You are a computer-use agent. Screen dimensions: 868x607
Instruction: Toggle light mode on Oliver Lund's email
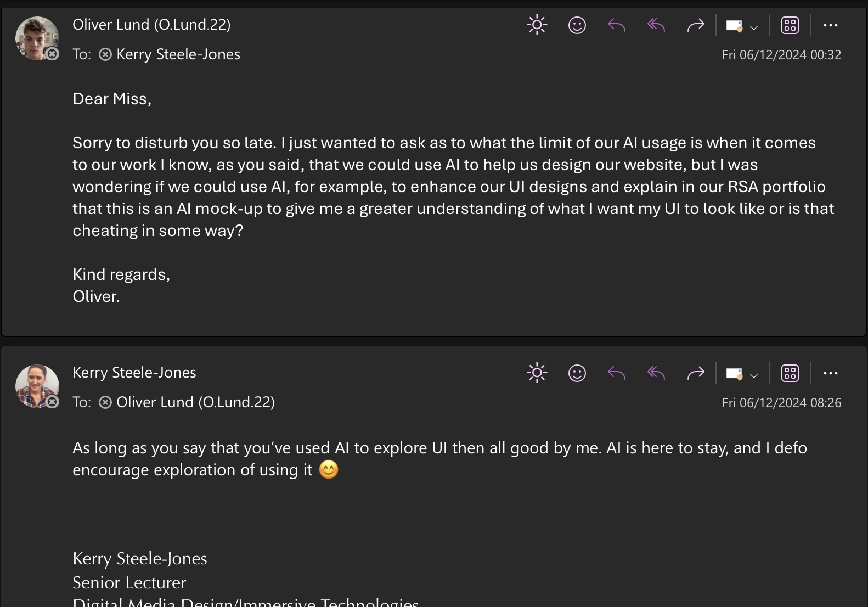[x=537, y=25]
